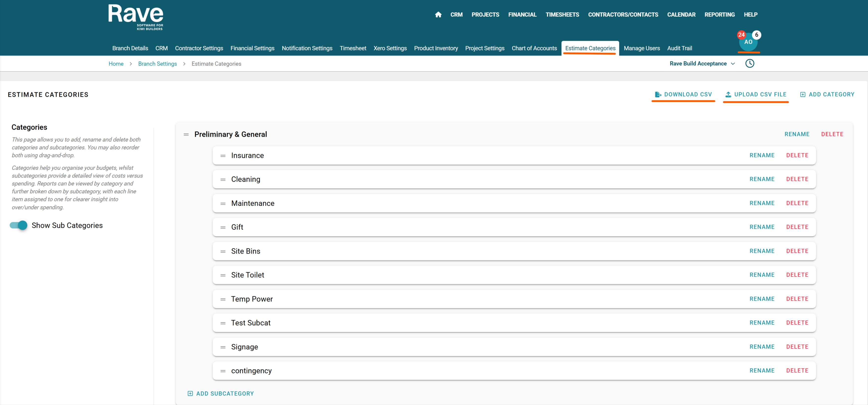Grab drag handle for Insurance subcategory
This screenshot has height=405, width=868.
click(x=223, y=156)
